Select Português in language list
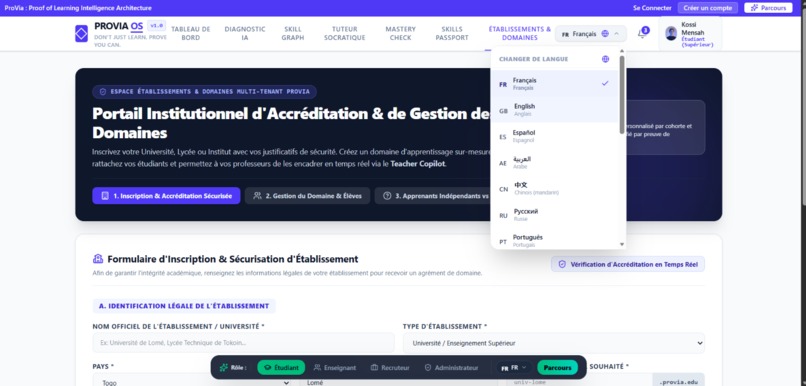The height and width of the screenshot is (386, 806). coord(555,240)
